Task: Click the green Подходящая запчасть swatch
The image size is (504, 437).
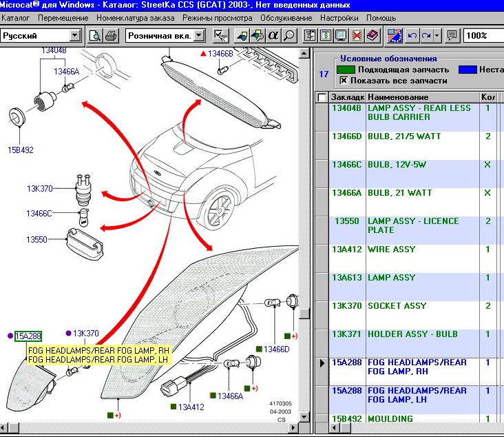Action: click(x=346, y=70)
